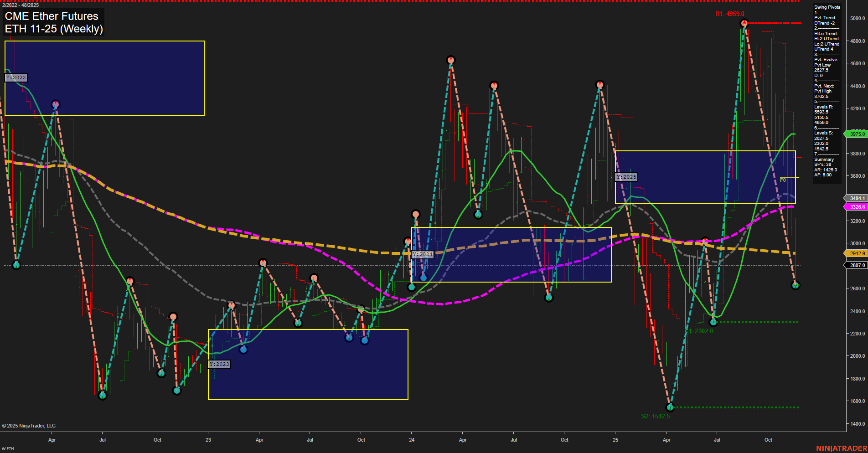868x453 pixels.
Task: Click the © 2025 NinjaTrader, LLC text
Action: tap(30, 425)
